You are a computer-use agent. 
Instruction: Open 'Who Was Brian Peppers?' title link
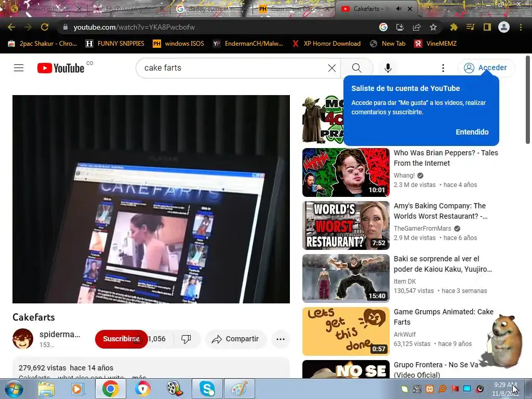point(445,158)
